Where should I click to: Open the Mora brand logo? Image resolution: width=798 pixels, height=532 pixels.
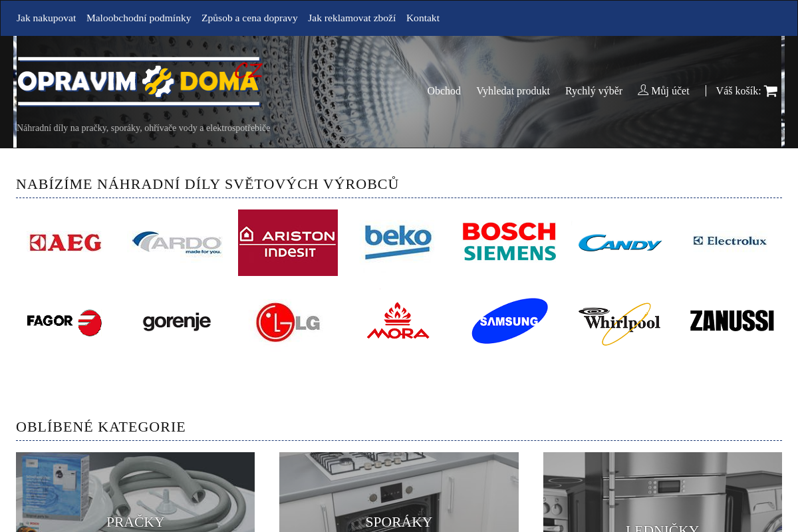(x=398, y=321)
